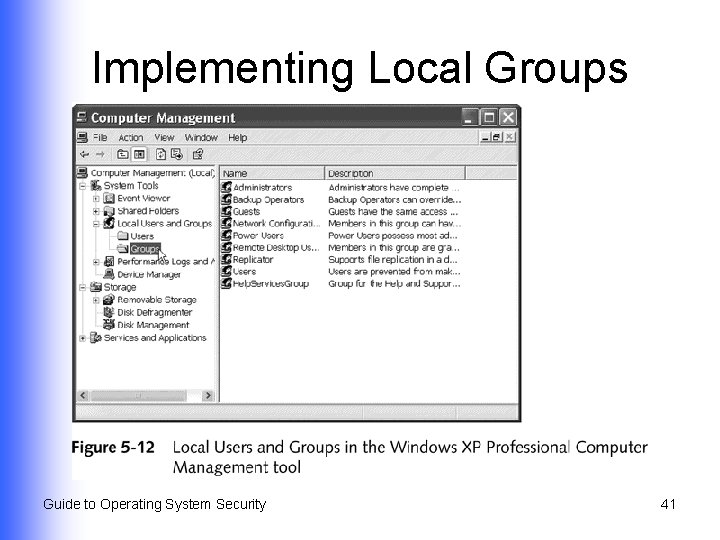Click the Disk Management tree icon
720x540 pixels.
click(109, 325)
